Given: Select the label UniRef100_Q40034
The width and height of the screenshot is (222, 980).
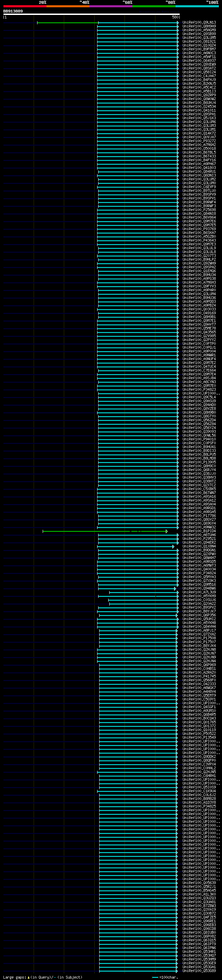Looking at the screenshot, I should 199,569.
